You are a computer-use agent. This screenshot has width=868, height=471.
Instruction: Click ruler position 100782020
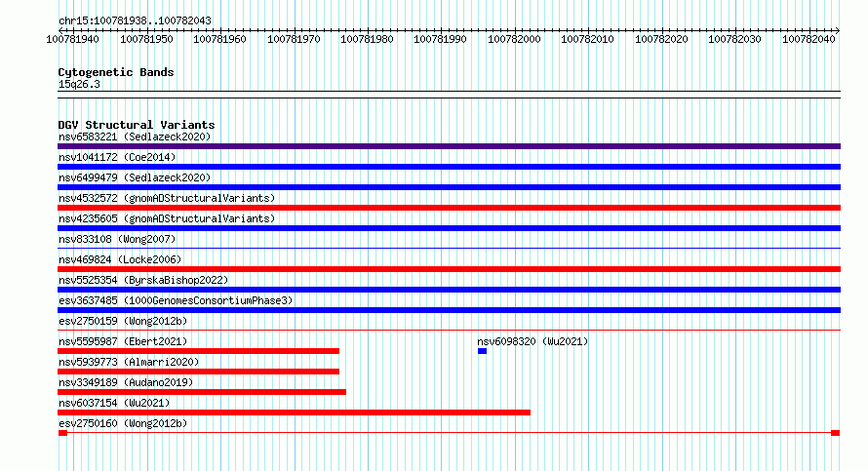coord(661,39)
